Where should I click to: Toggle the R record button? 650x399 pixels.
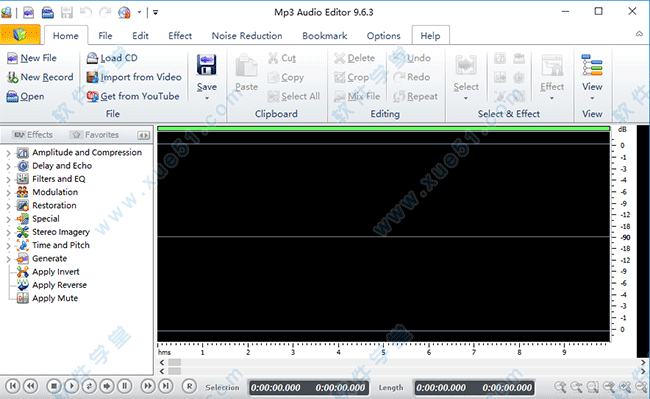(189, 386)
